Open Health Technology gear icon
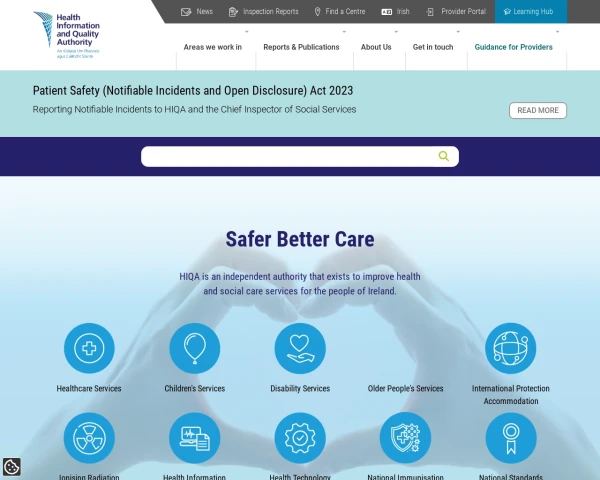This screenshot has width=600, height=480. (x=300, y=438)
